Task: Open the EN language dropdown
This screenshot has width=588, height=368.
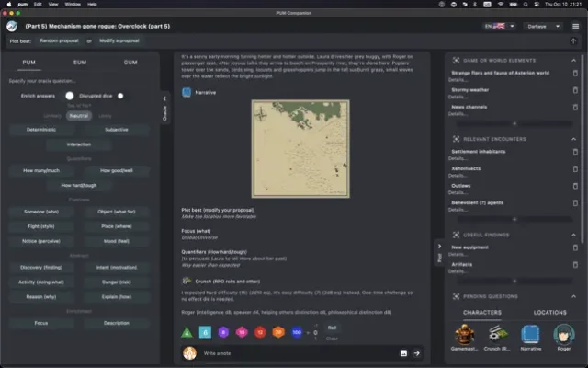Action: tap(500, 27)
